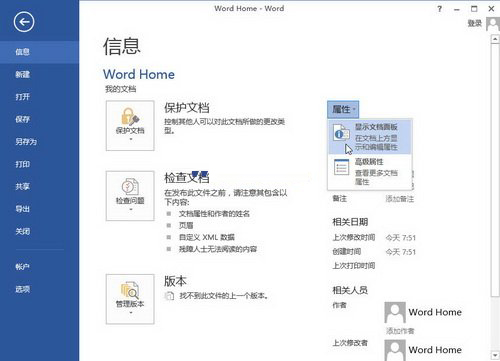
Task: Click the 文档属性和作者的姓名 bullet item
Action: 214,214
